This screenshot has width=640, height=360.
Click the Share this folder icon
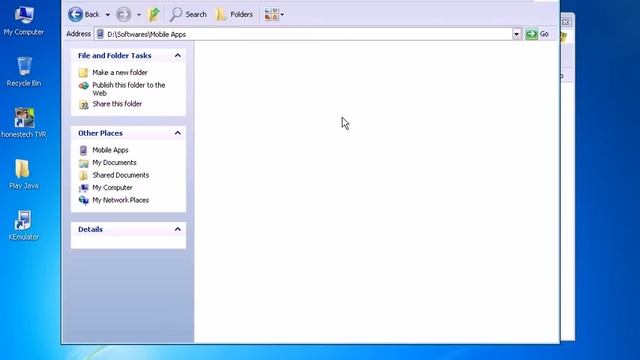pos(83,105)
